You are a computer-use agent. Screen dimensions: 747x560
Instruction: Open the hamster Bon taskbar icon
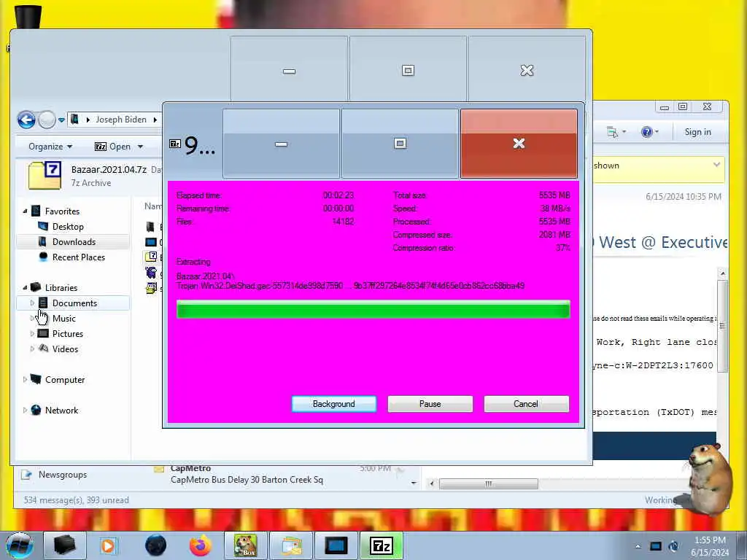tap(245, 545)
